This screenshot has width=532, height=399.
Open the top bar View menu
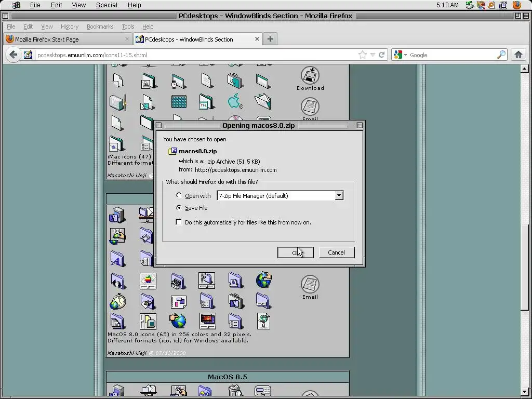tap(79, 5)
